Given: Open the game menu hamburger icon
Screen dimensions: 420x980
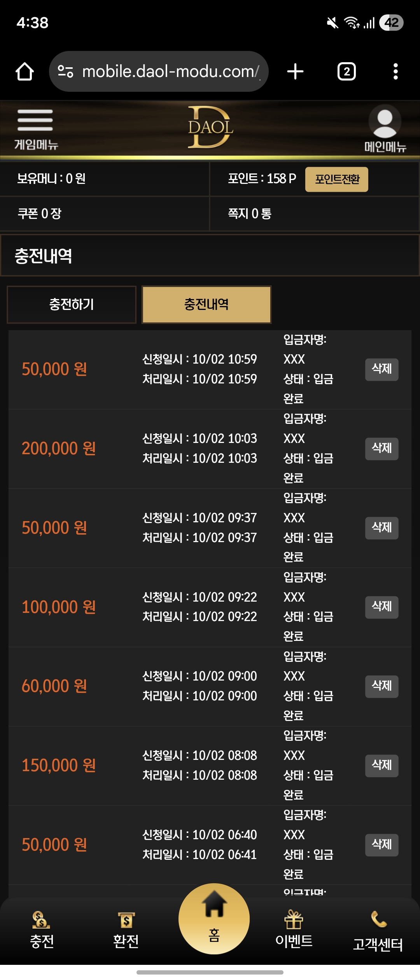Looking at the screenshot, I should 35,121.
